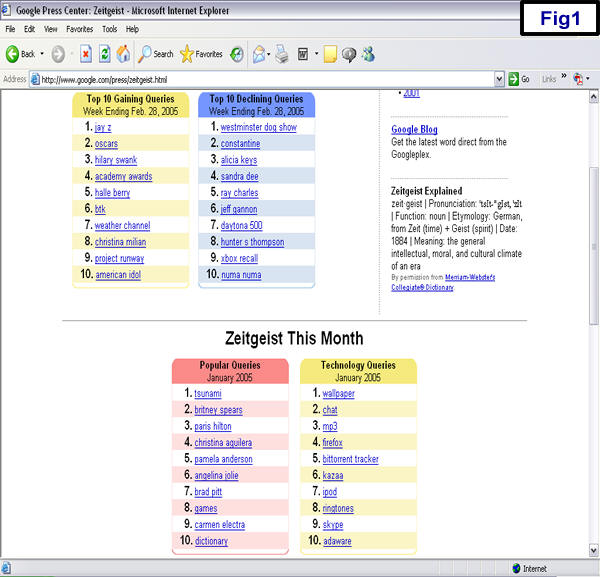Launch the Messenger people icon
Screen dimensions: 600x577
368,54
